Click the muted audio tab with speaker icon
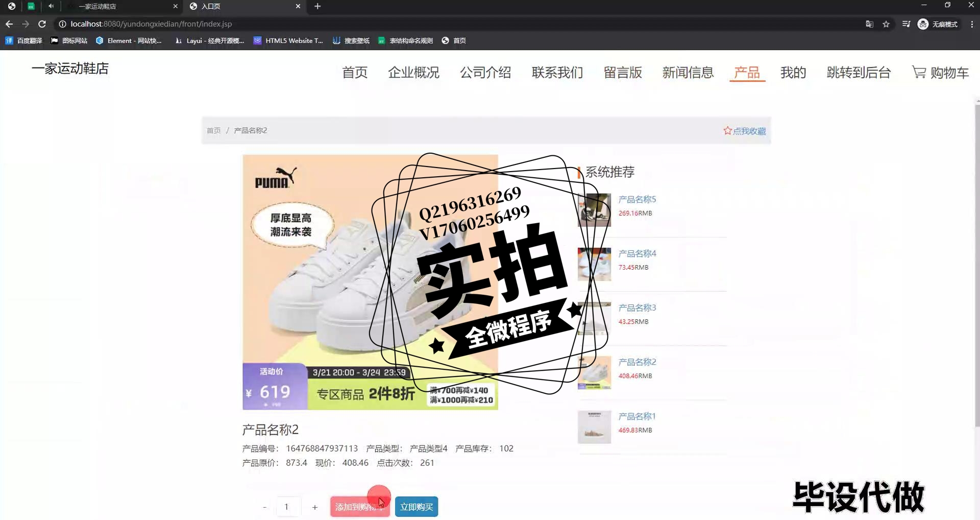The image size is (980, 520). 51,6
